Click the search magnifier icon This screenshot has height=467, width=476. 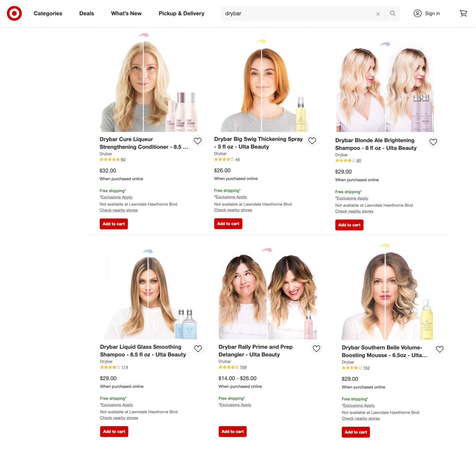[393, 13]
